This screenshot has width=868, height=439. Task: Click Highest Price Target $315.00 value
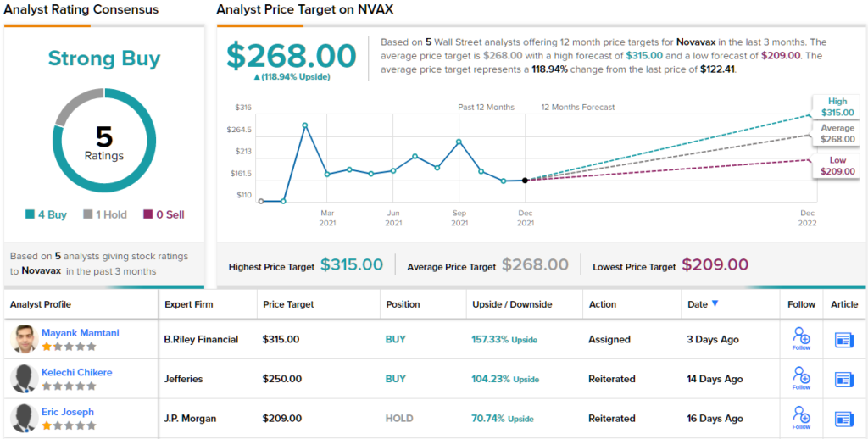click(352, 264)
